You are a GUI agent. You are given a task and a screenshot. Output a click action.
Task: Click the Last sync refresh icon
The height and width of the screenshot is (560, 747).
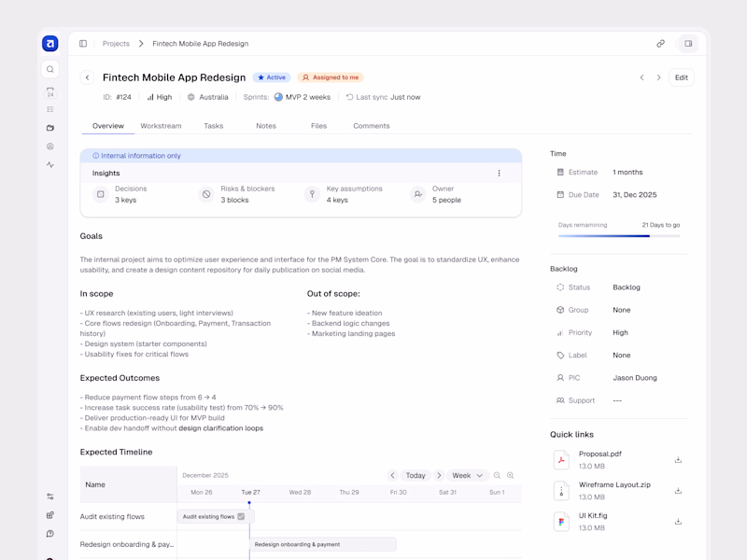tap(349, 97)
